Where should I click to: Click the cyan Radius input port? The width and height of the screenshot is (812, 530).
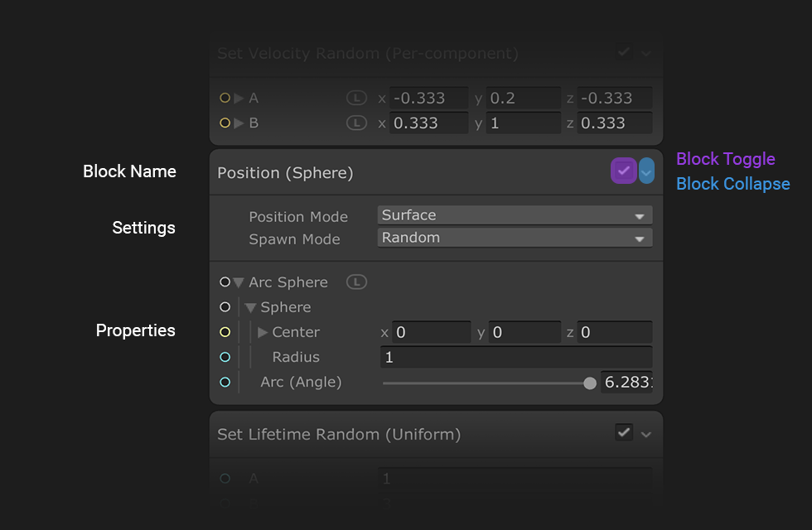click(x=225, y=357)
